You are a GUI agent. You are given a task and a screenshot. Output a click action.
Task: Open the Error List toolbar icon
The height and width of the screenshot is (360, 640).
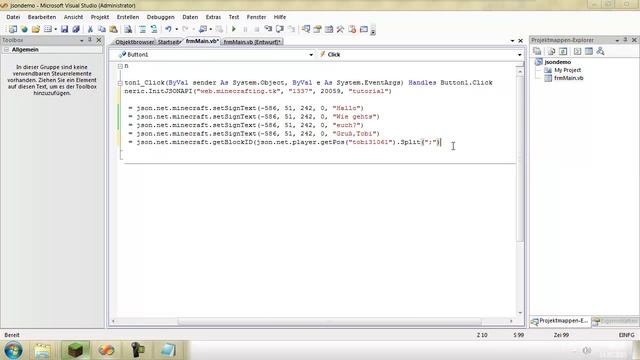352,29
